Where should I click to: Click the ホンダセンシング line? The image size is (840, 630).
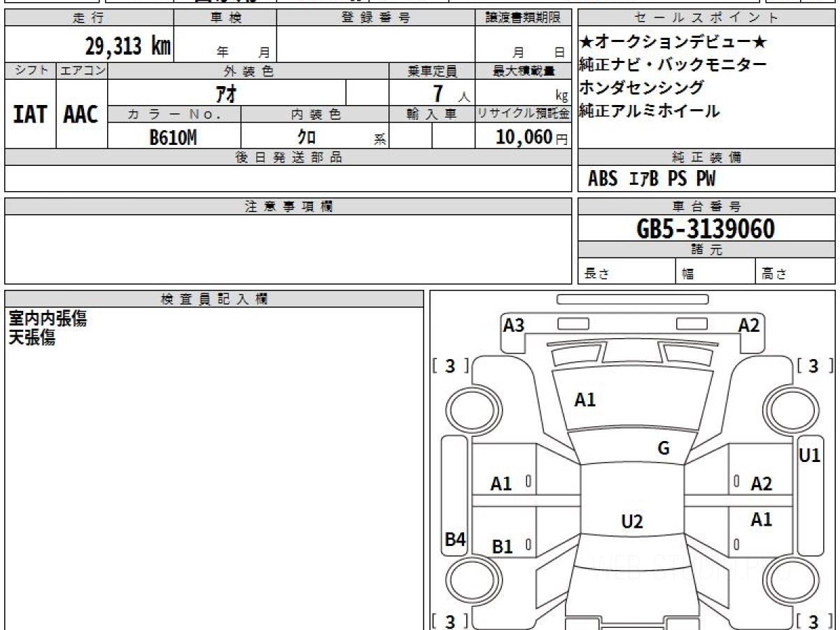pyautogui.click(x=641, y=87)
